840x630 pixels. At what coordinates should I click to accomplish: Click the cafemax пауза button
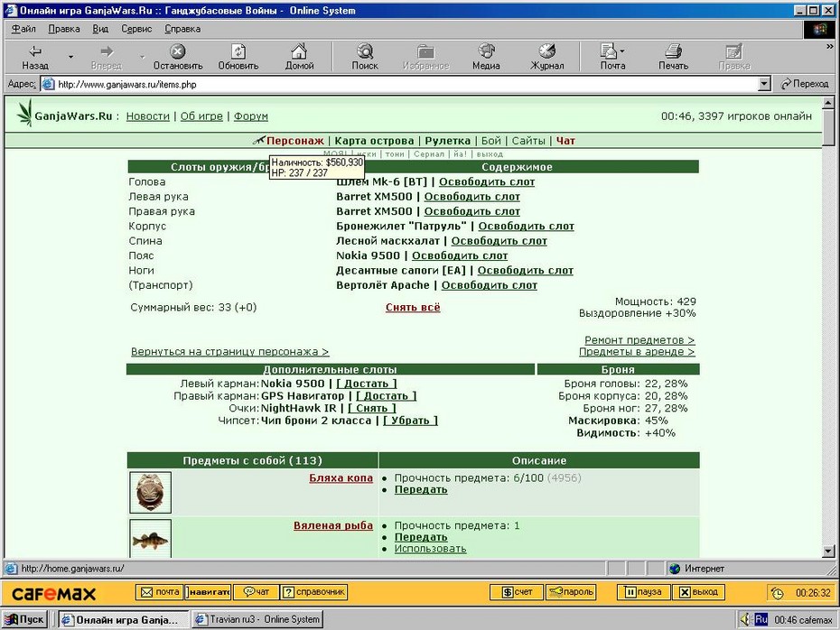click(x=643, y=592)
